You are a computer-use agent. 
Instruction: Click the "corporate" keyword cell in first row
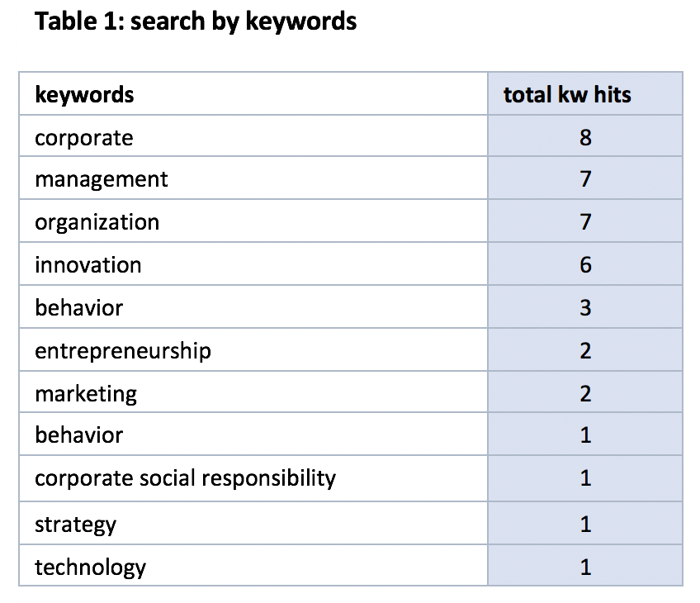[83, 137]
